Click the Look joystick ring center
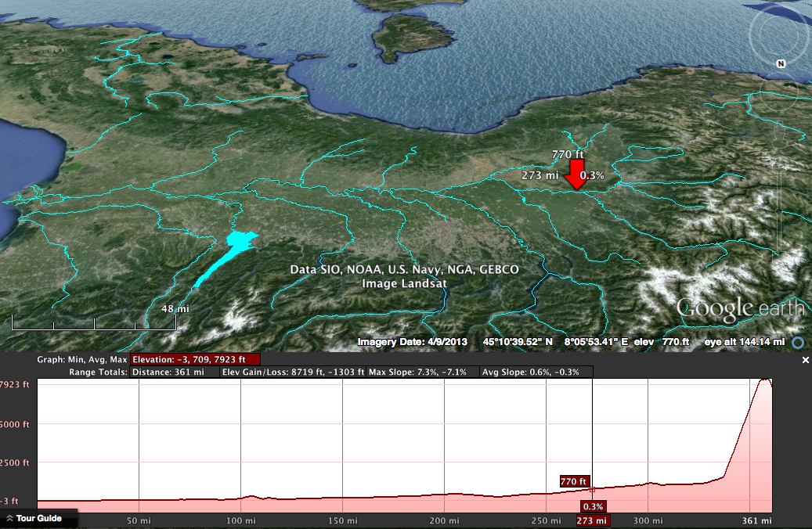812x529 pixels. (780, 31)
